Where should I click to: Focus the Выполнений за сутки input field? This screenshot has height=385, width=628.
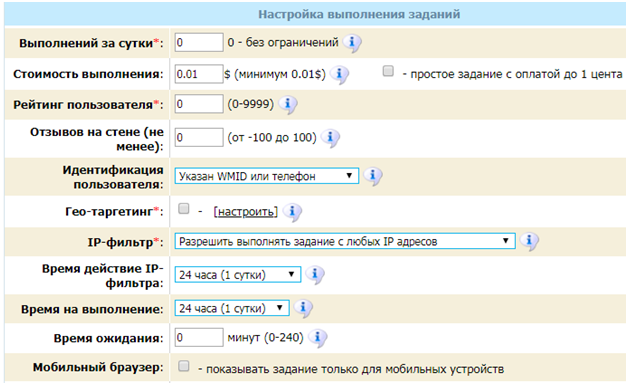pos(199,42)
